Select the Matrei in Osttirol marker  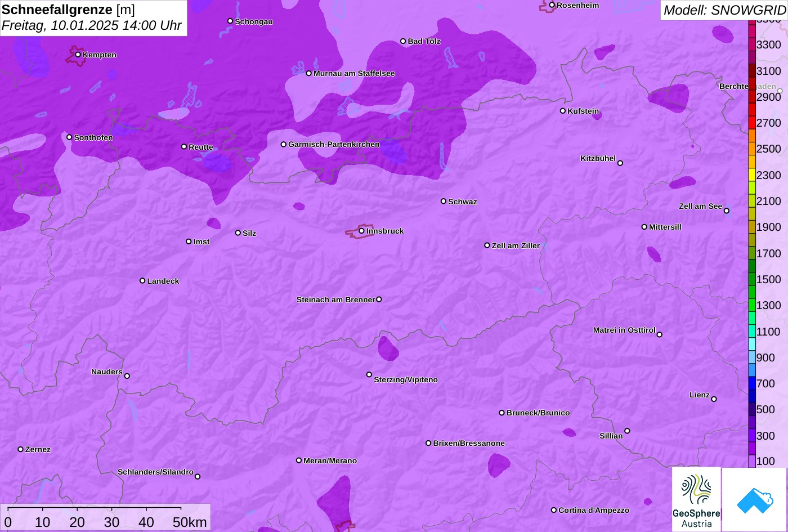(660, 334)
